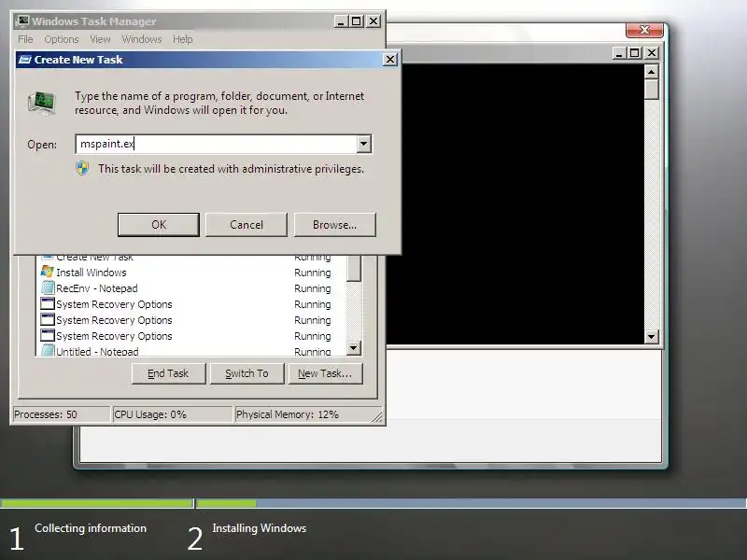
Task: Minimize the Windows Task Manager window
Action: tap(341, 21)
